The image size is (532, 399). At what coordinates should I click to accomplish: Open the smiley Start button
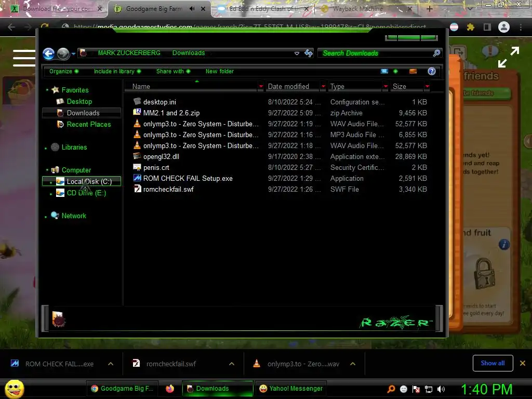[14, 389]
